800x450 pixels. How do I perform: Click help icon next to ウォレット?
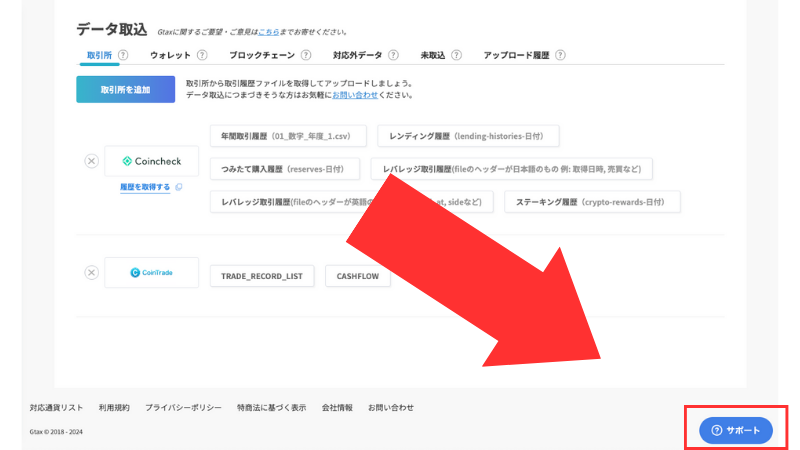(x=202, y=55)
